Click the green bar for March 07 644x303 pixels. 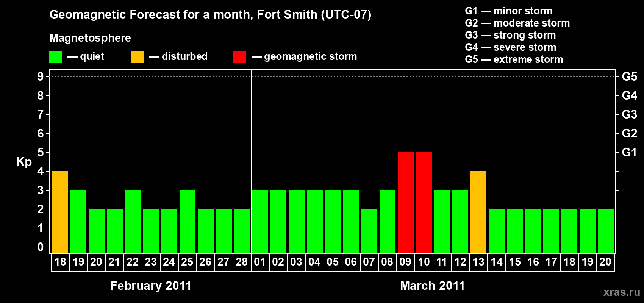point(369,231)
